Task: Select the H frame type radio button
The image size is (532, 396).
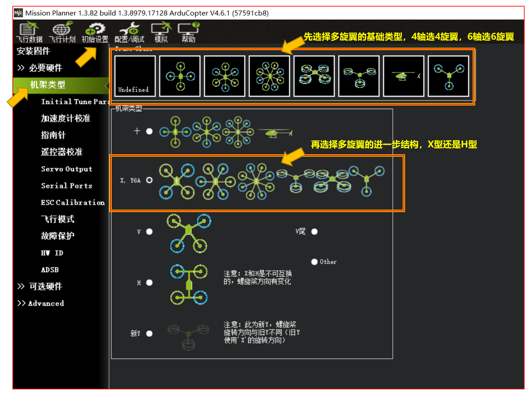Action: point(149,283)
